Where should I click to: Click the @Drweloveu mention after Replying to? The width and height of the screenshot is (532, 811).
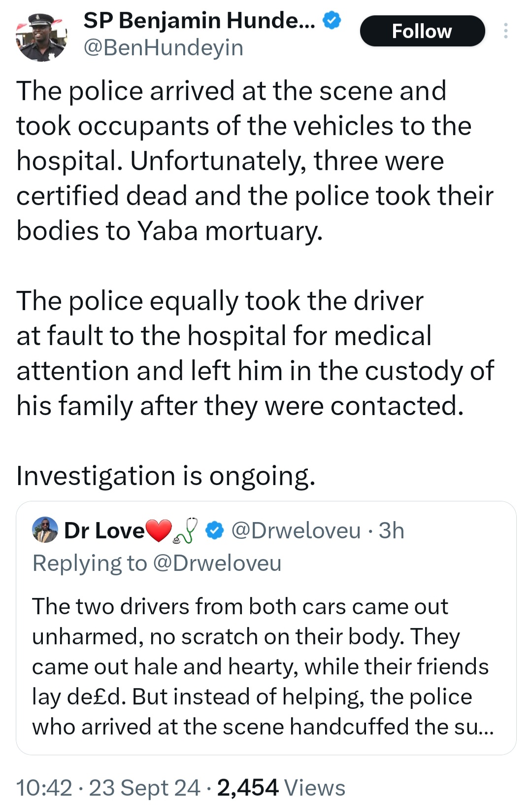tap(217, 563)
